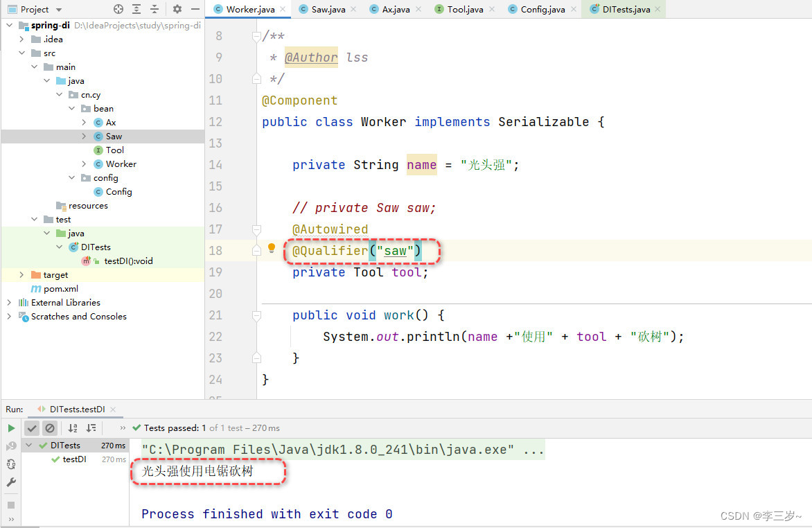Click the Tool interface icon in tree
The width and height of the screenshot is (812, 528).
(x=98, y=150)
